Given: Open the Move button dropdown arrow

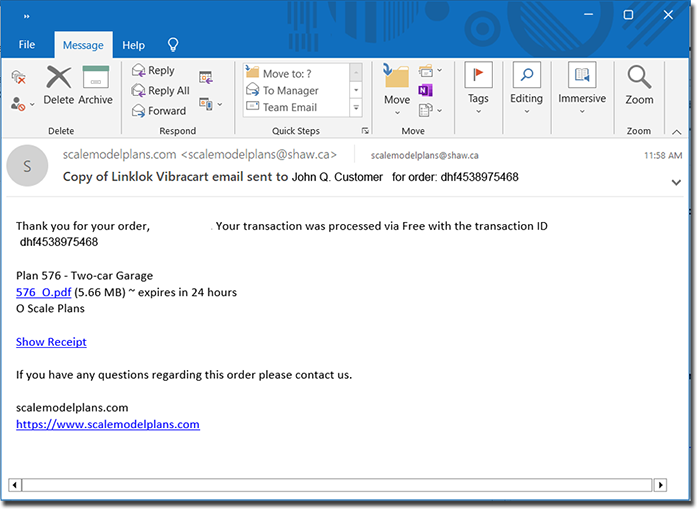Looking at the screenshot, I should pos(397,113).
